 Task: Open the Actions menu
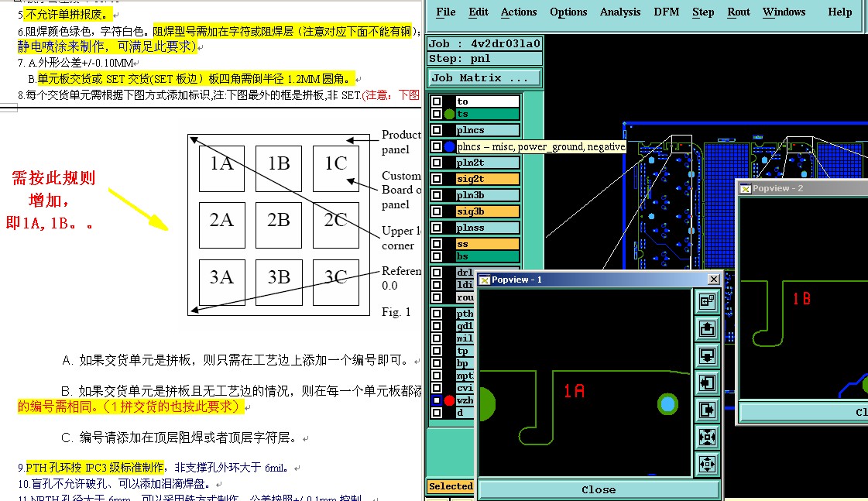coord(519,12)
